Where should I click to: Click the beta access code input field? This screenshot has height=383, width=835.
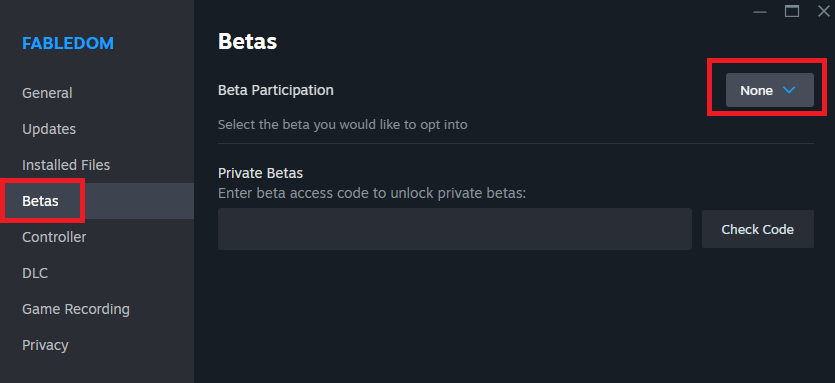(x=455, y=229)
